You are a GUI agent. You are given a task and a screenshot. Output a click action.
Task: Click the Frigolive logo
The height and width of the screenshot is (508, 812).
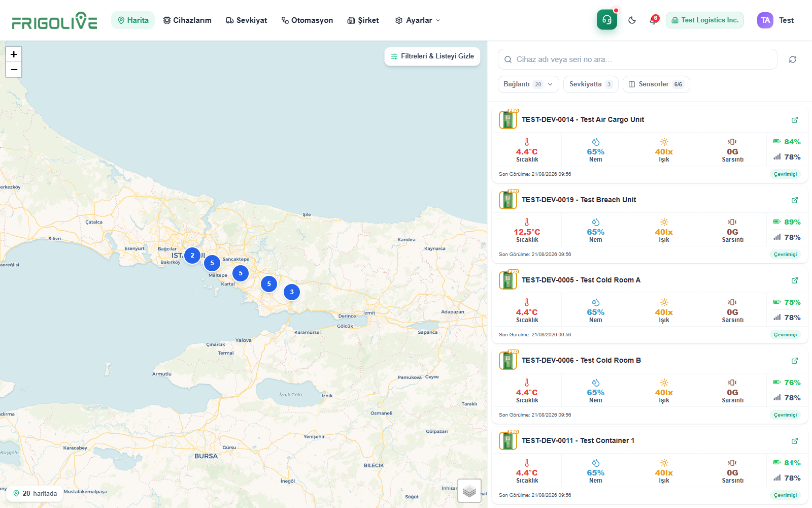(54, 21)
